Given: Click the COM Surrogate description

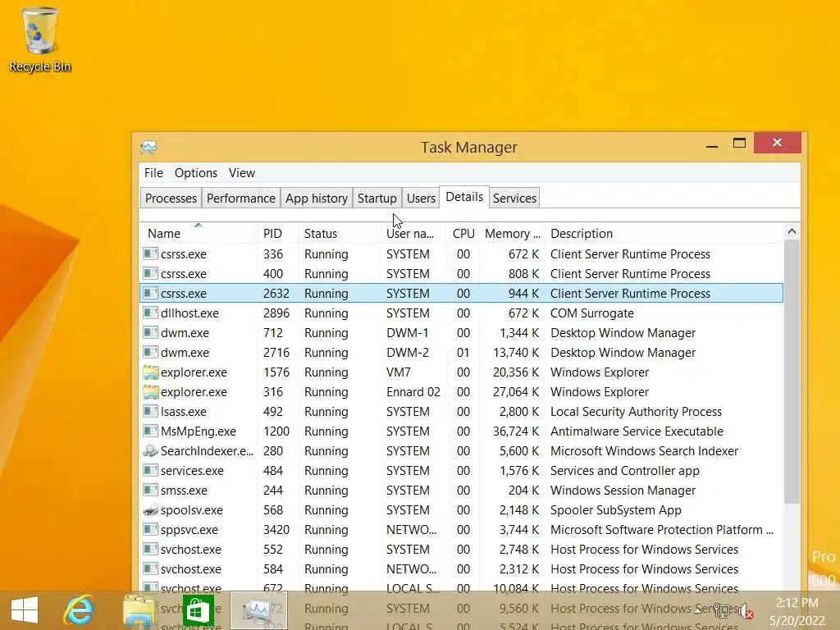Looking at the screenshot, I should click(592, 313).
